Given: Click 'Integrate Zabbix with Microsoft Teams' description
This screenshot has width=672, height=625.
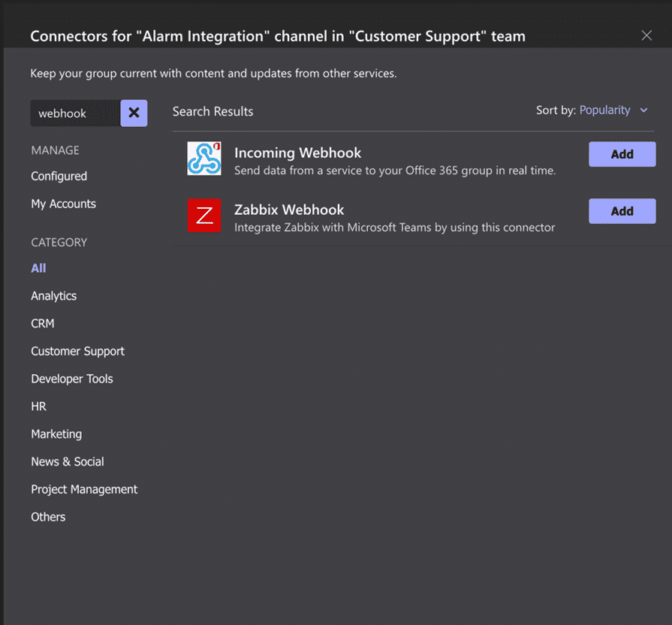Looking at the screenshot, I should tap(394, 227).
